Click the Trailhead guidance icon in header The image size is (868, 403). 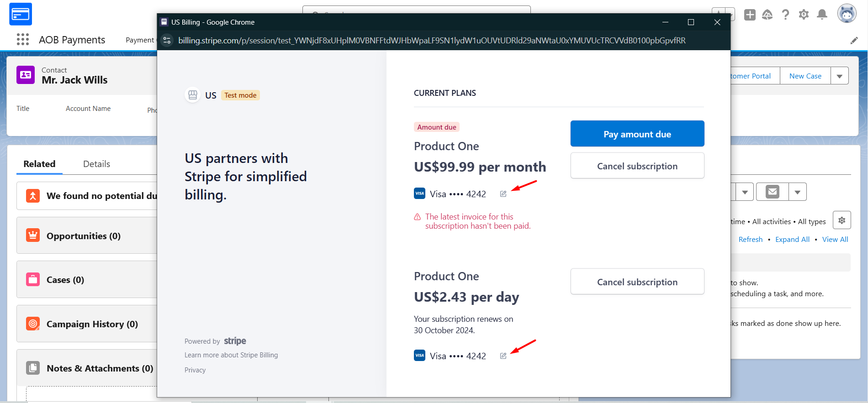(767, 15)
